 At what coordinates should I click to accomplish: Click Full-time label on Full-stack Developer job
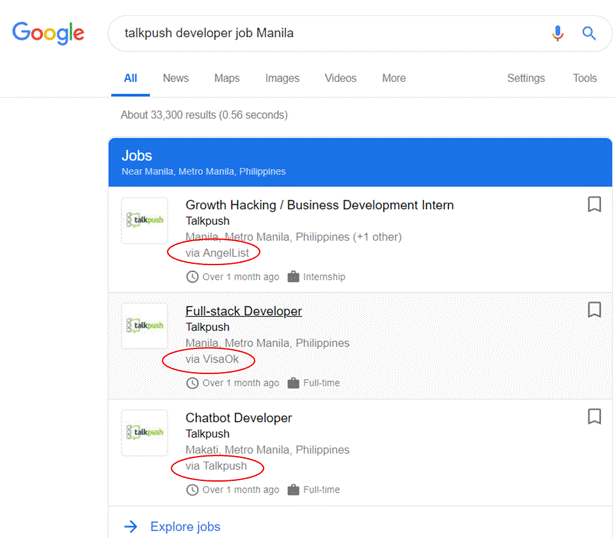click(x=321, y=383)
